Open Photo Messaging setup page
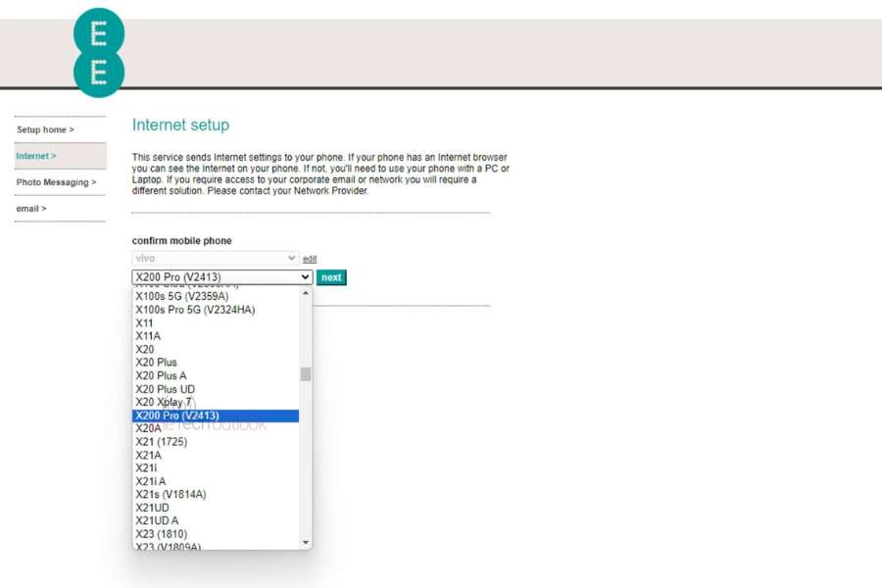This screenshot has width=882, height=588. tap(56, 182)
